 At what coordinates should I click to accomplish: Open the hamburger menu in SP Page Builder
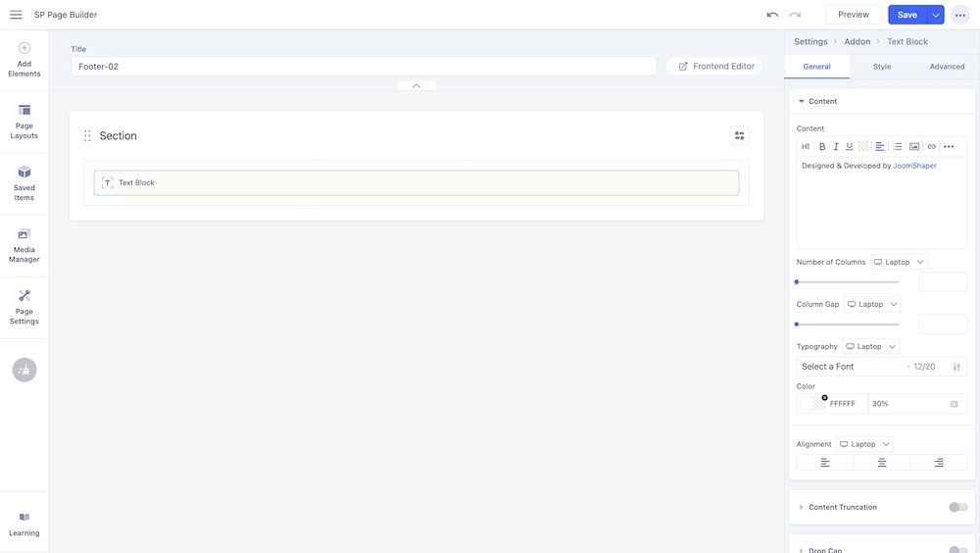[16, 15]
